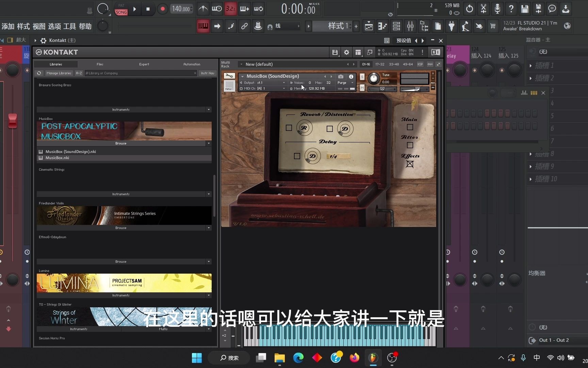588x368 pixels.
Task: Open the playlist view icon
Action: [369, 26]
